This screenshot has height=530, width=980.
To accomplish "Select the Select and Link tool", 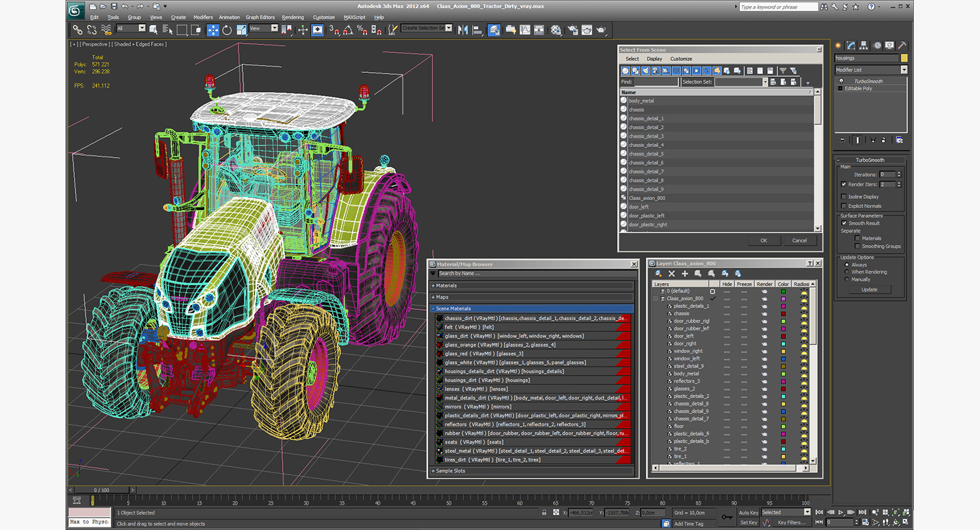I will click(77, 30).
